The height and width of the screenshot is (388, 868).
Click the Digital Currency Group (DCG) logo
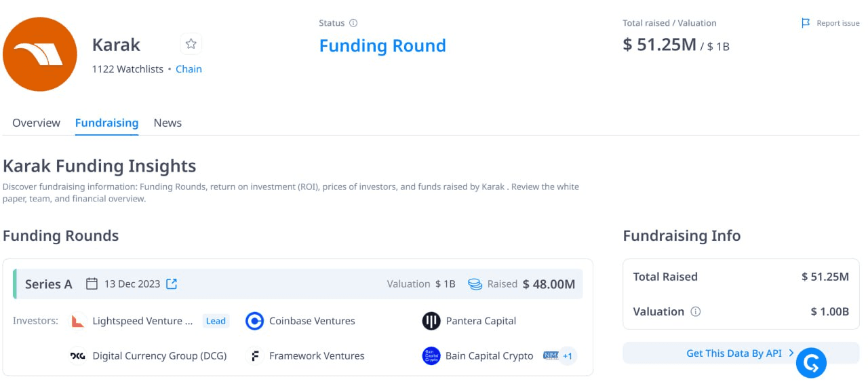(x=78, y=355)
